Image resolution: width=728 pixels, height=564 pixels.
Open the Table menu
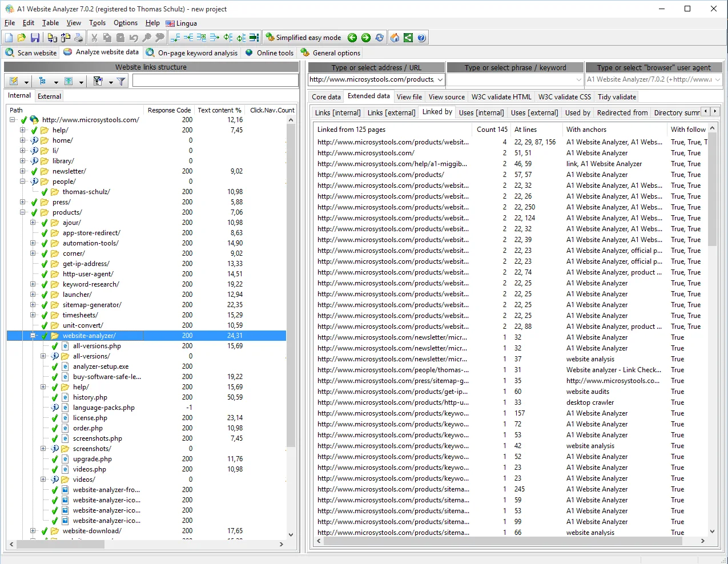(50, 23)
